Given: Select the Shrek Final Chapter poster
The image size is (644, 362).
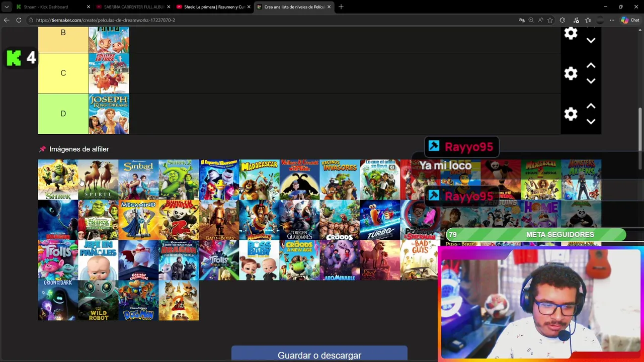Looking at the screenshot, I should (x=98, y=220).
